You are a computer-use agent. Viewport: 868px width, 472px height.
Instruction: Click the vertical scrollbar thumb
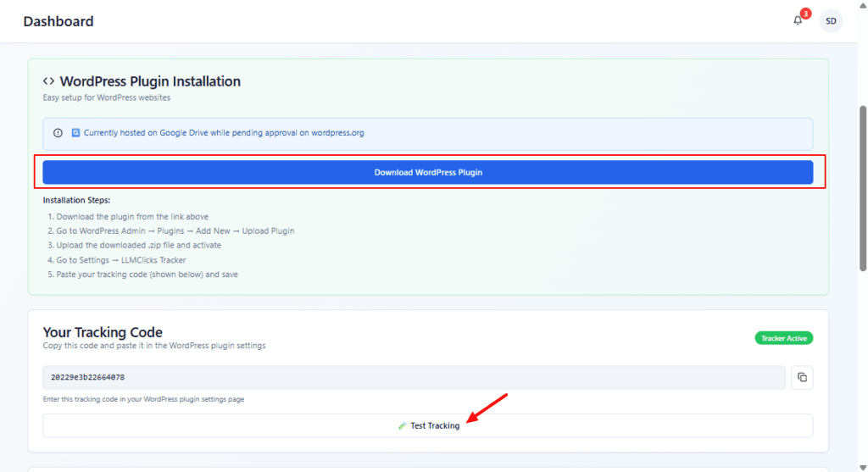863,187
